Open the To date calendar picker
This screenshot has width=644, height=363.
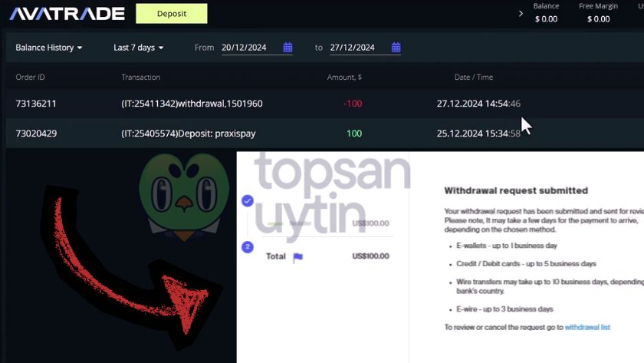(396, 48)
